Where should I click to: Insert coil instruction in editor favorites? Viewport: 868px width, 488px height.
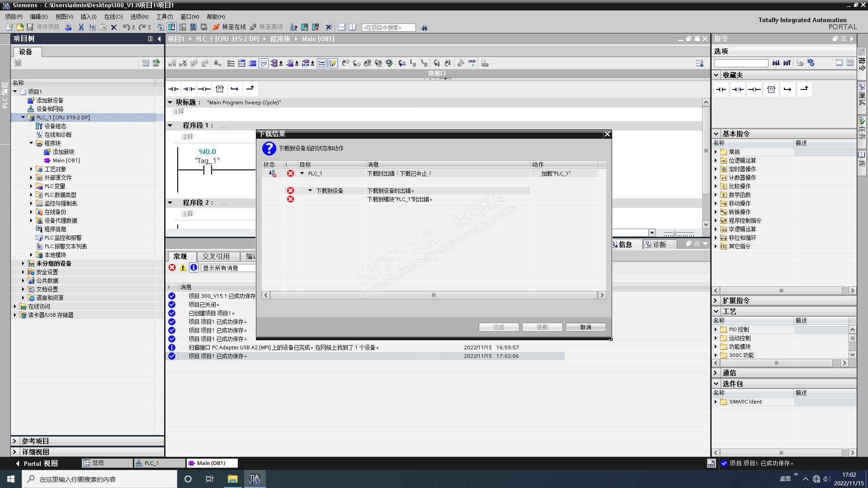tap(204, 89)
